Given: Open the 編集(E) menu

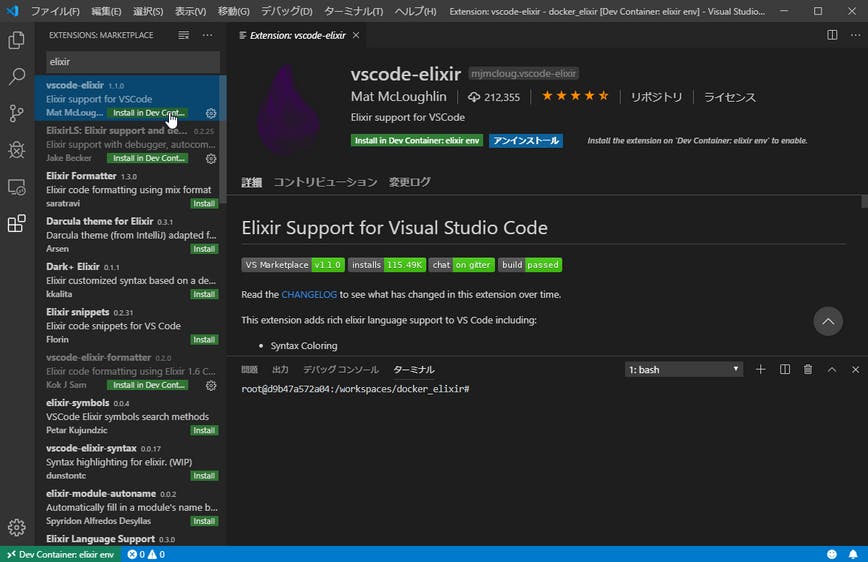Looking at the screenshot, I should [x=106, y=11].
